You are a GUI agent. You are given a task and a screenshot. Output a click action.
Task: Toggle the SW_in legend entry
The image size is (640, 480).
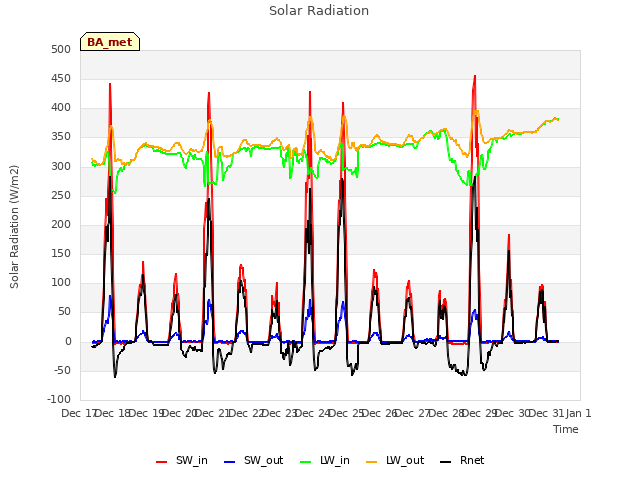click(182, 461)
